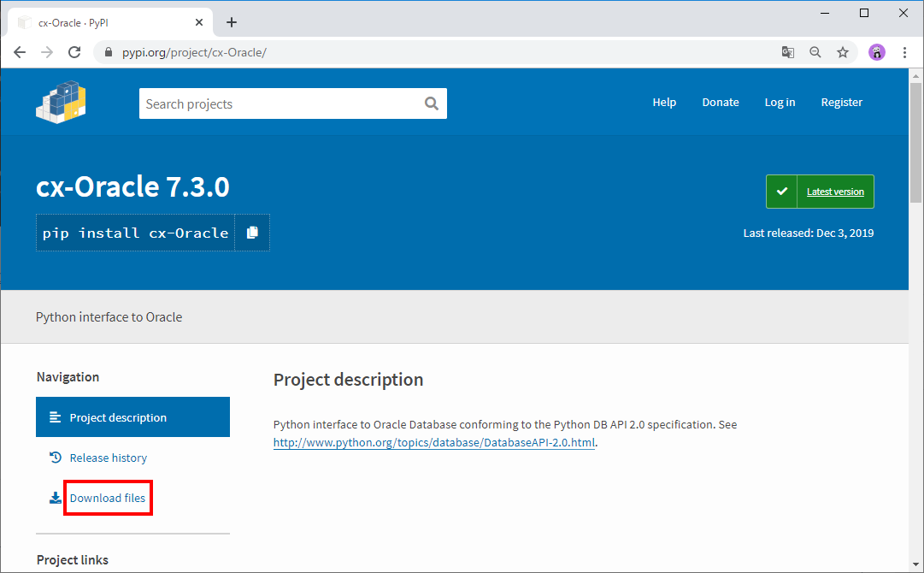Click the green checkmark icon
The width and height of the screenshot is (924, 573).
tap(782, 192)
